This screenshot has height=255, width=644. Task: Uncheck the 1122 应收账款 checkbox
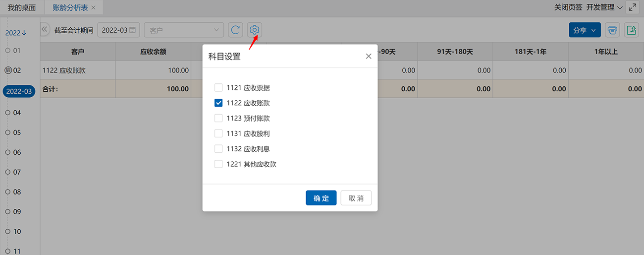[x=218, y=103]
